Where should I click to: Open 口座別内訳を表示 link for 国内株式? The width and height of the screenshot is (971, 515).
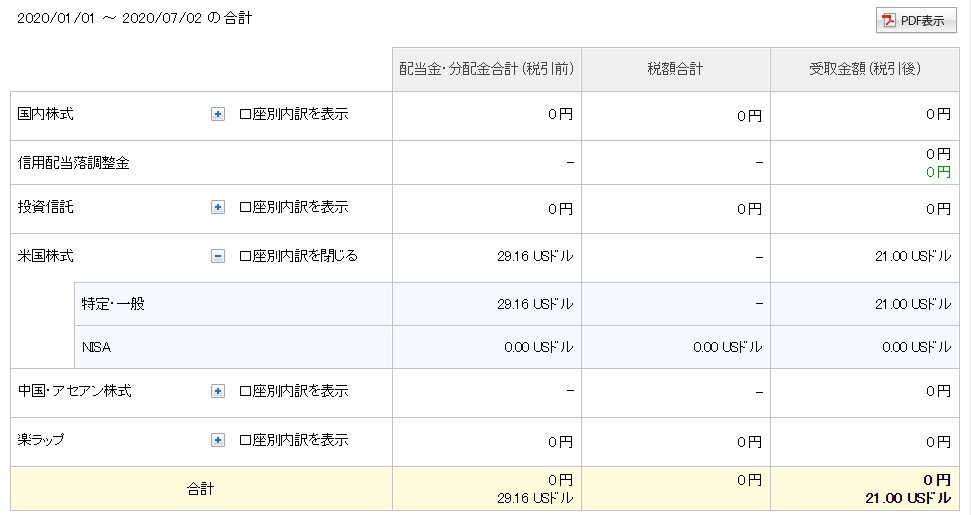(x=294, y=114)
